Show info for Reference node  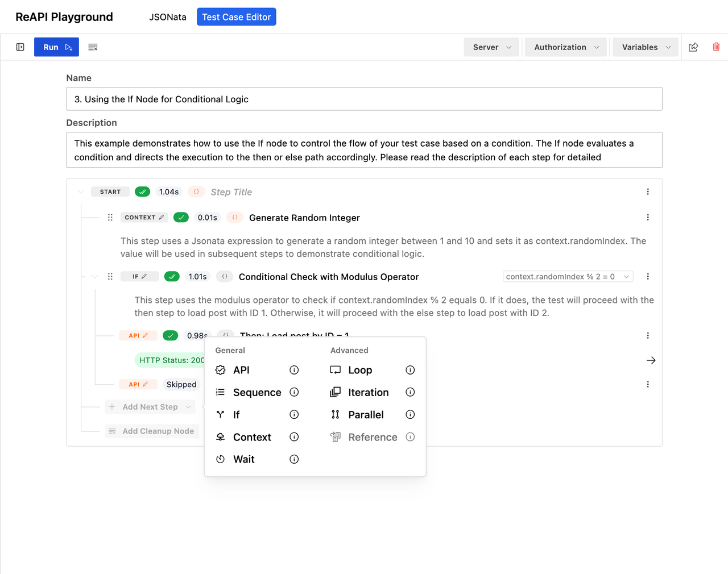click(x=410, y=437)
